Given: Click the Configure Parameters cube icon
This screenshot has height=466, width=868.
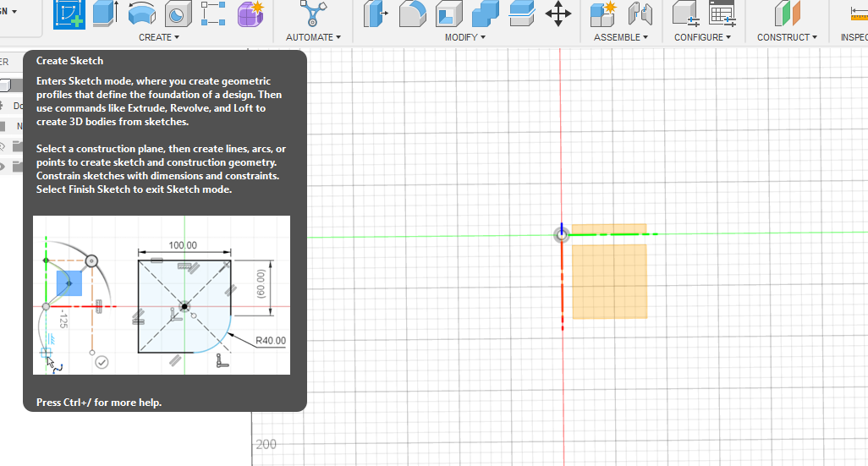Looking at the screenshot, I should tap(686, 14).
